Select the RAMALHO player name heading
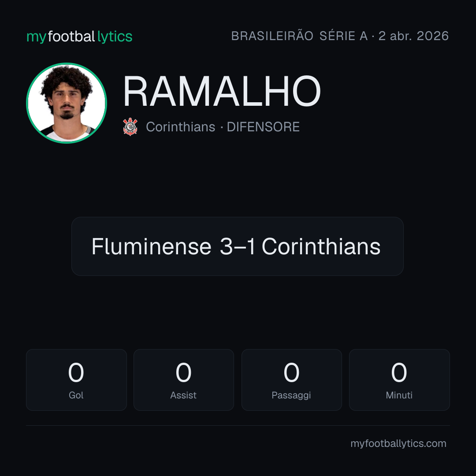Screen dimensions: 476x476 pos(222,91)
